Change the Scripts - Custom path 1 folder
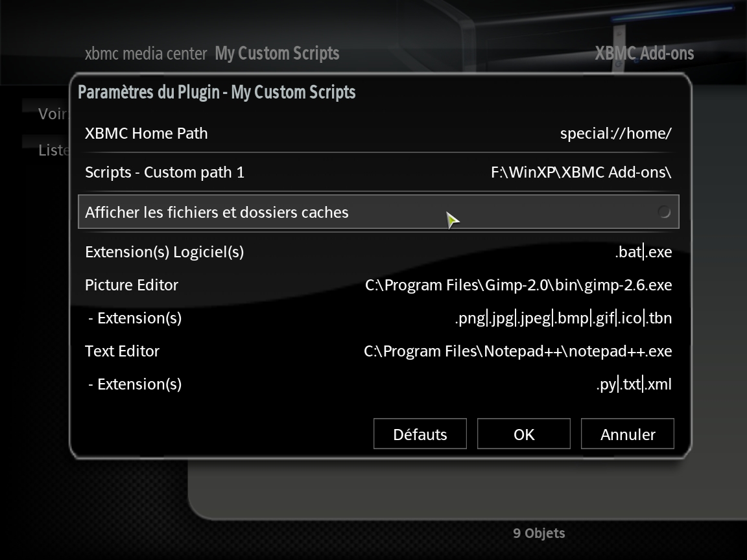 pos(378,172)
